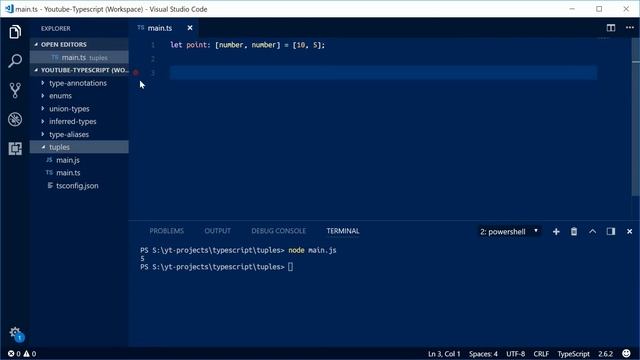This screenshot has height=360, width=640.
Task: Click the warnings count in status bar
Action: point(29,354)
